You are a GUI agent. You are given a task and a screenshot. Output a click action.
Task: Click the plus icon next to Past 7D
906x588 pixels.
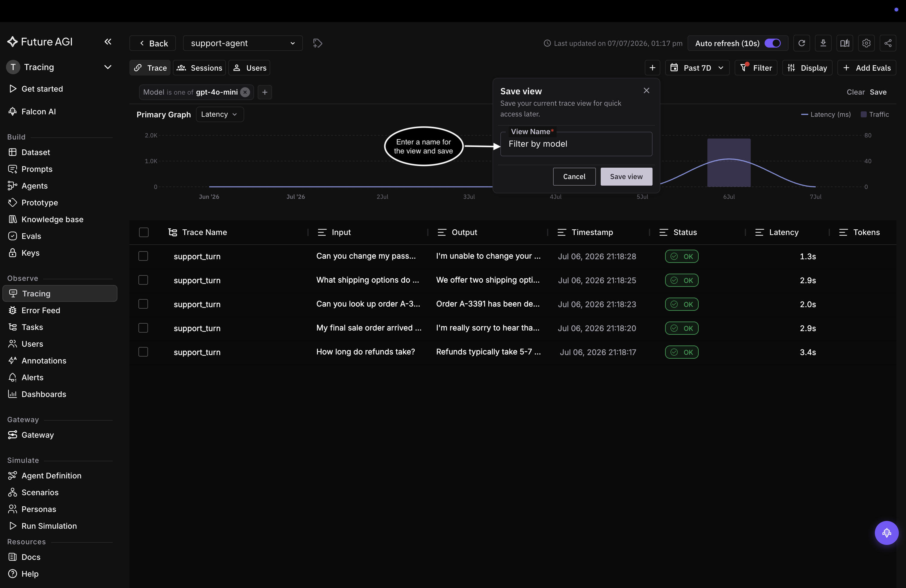tap(652, 68)
